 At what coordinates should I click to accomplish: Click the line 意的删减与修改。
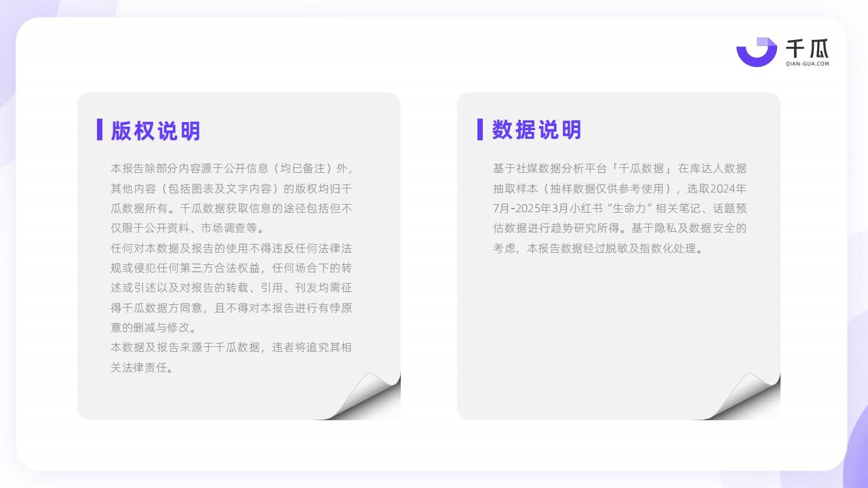coord(154,327)
